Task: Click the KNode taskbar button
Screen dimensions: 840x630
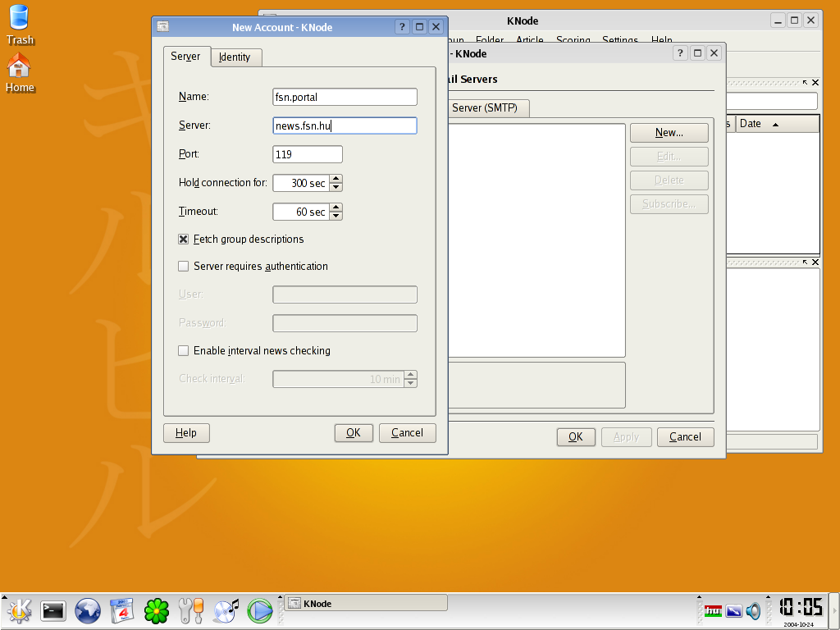Action: [365, 604]
